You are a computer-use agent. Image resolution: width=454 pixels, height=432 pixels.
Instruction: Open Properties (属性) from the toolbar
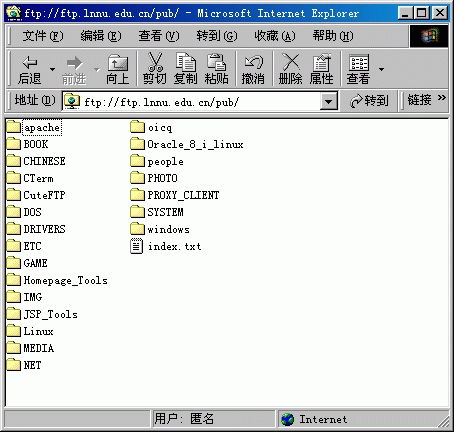[321, 69]
